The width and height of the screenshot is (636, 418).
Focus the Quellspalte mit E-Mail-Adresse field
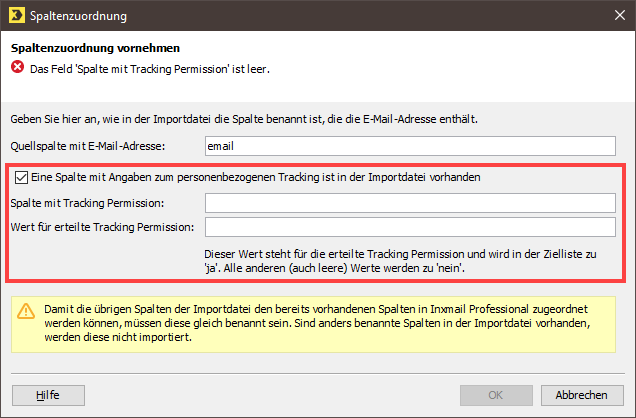pos(410,146)
